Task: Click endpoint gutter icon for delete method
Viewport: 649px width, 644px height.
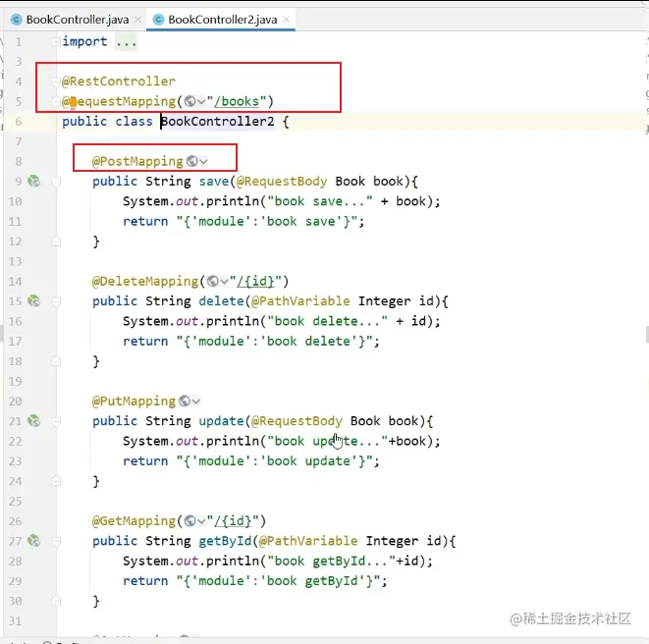Action: coord(34,300)
